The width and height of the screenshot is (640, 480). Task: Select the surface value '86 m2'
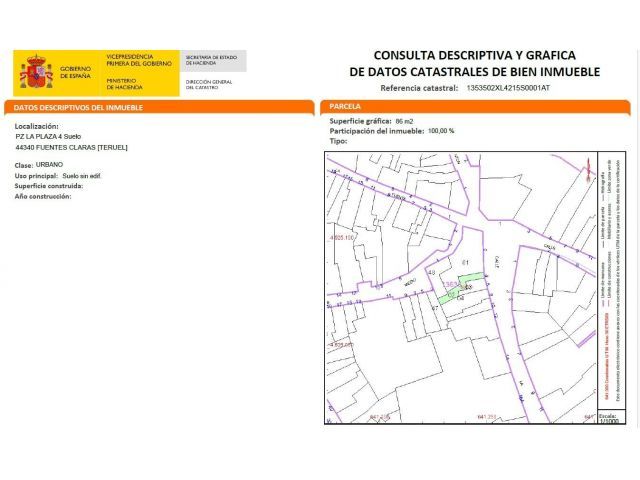(404, 121)
